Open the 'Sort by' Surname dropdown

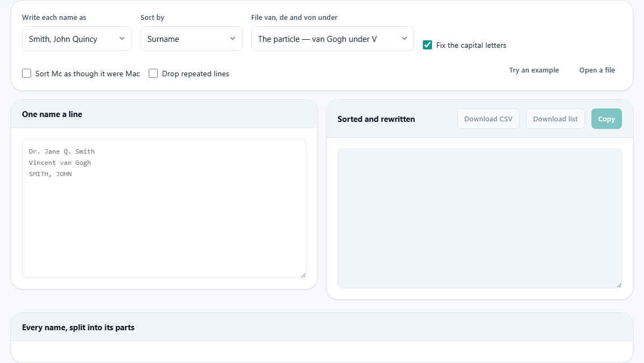[192, 39]
